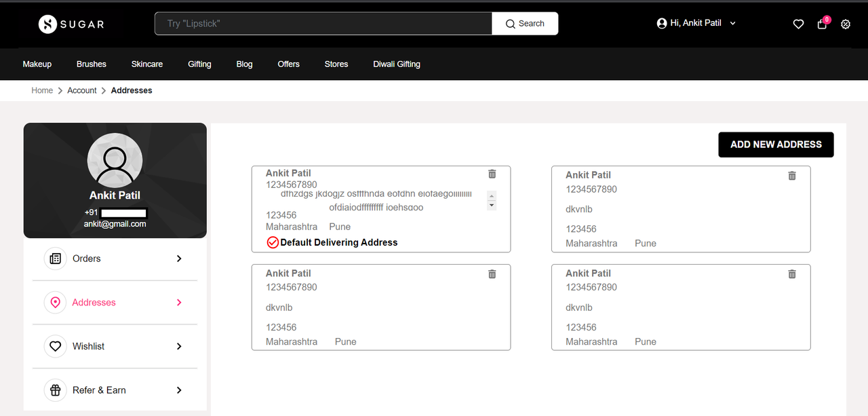Open the Hi, Ankit Patil account dropdown
The width and height of the screenshot is (868, 416).
696,22
